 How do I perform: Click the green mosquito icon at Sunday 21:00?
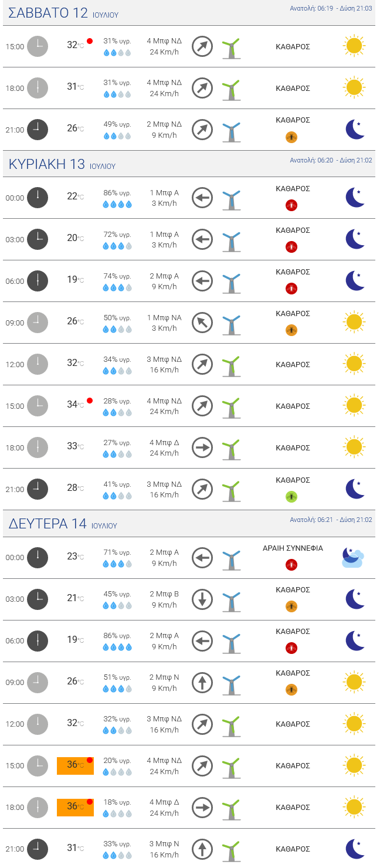click(x=291, y=497)
